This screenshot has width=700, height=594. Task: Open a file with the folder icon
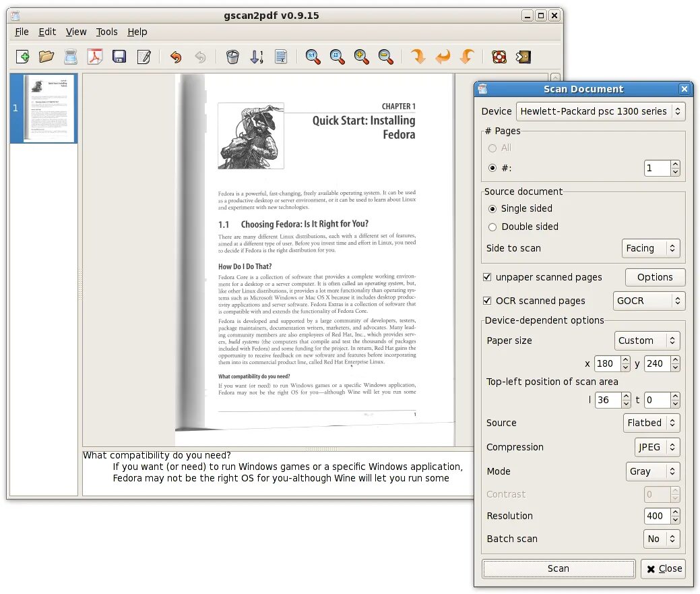coord(46,57)
